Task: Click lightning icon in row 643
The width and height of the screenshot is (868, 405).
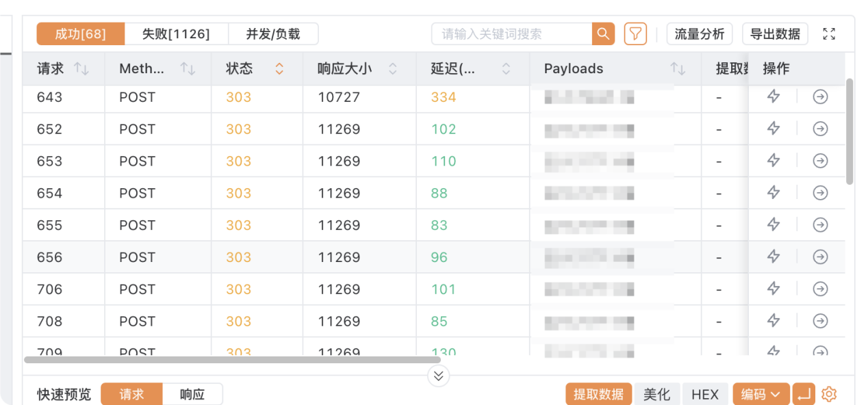Action: point(774,97)
